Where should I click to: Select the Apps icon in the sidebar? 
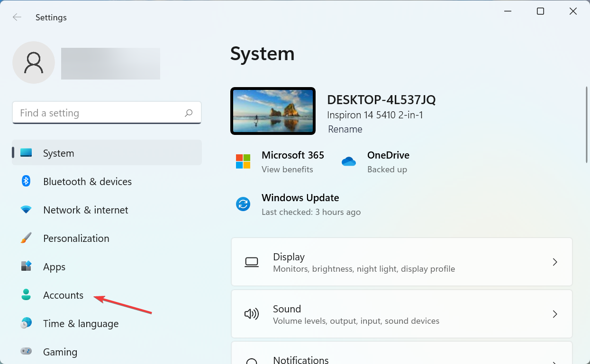(x=26, y=266)
